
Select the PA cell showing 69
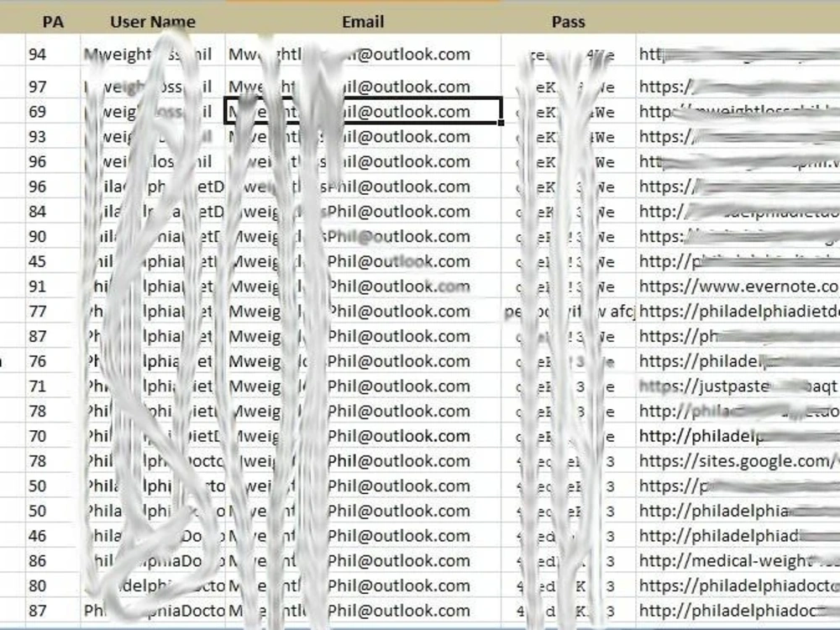click(x=52, y=112)
